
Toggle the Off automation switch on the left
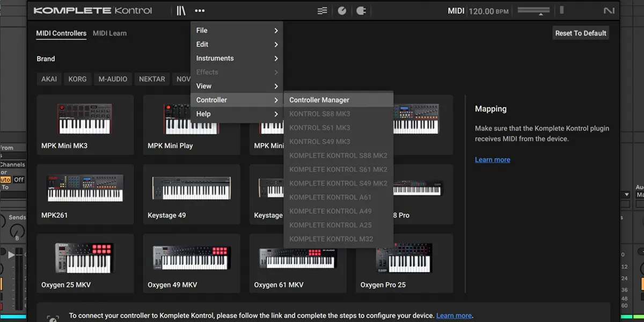(x=19, y=179)
